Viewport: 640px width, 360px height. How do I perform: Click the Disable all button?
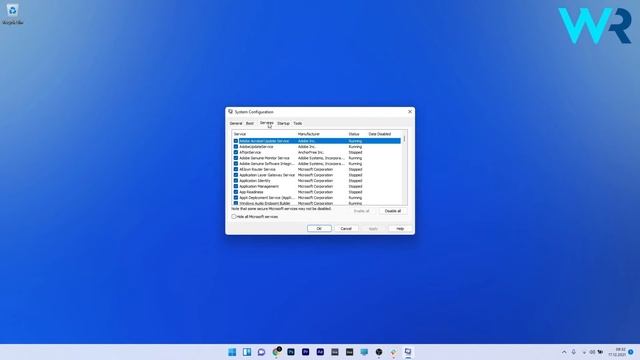393,211
